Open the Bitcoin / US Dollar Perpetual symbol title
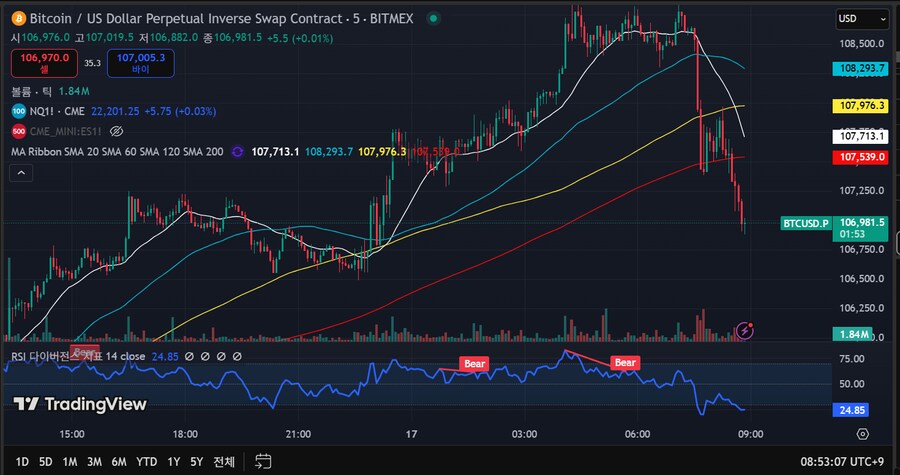 [x=221, y=18]
